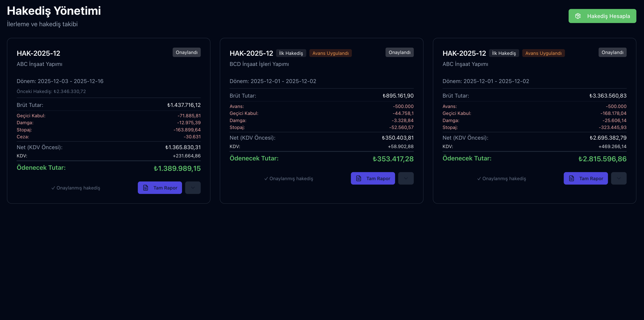The image size is (644, 320).
Task: Click Onaylandı status badge on first card
Action: pos(187,52)
